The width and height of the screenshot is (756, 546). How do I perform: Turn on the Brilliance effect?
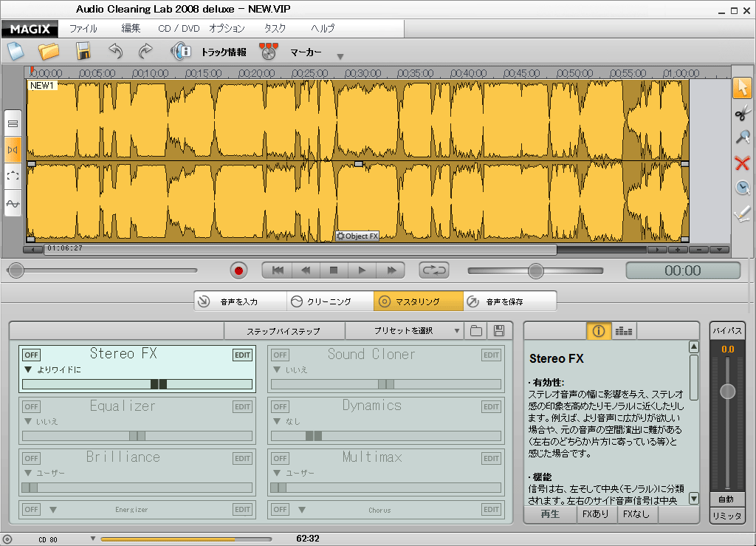coord(31,458)
